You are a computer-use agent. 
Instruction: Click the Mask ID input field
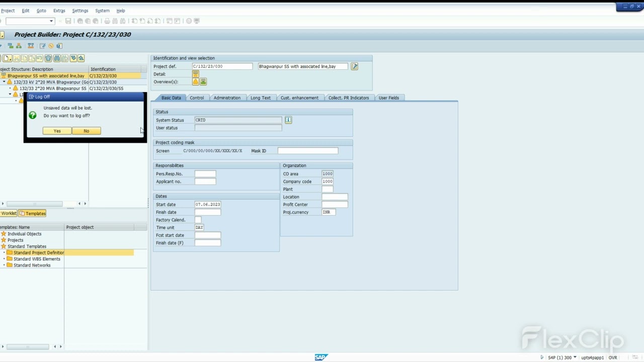(308, 151)
